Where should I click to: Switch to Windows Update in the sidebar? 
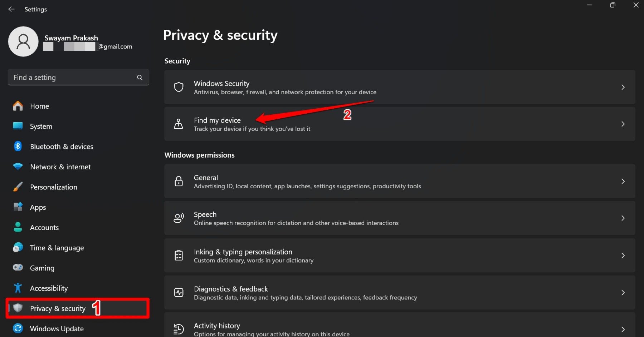pos(57,328)
